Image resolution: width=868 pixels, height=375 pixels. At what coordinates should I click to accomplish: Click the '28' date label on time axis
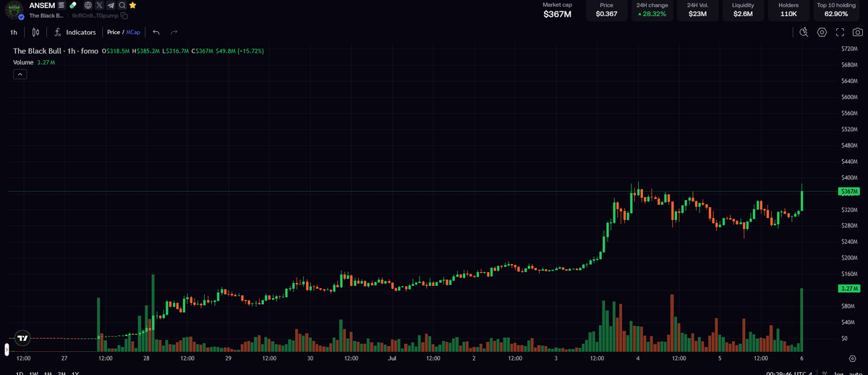pos(146,358)
